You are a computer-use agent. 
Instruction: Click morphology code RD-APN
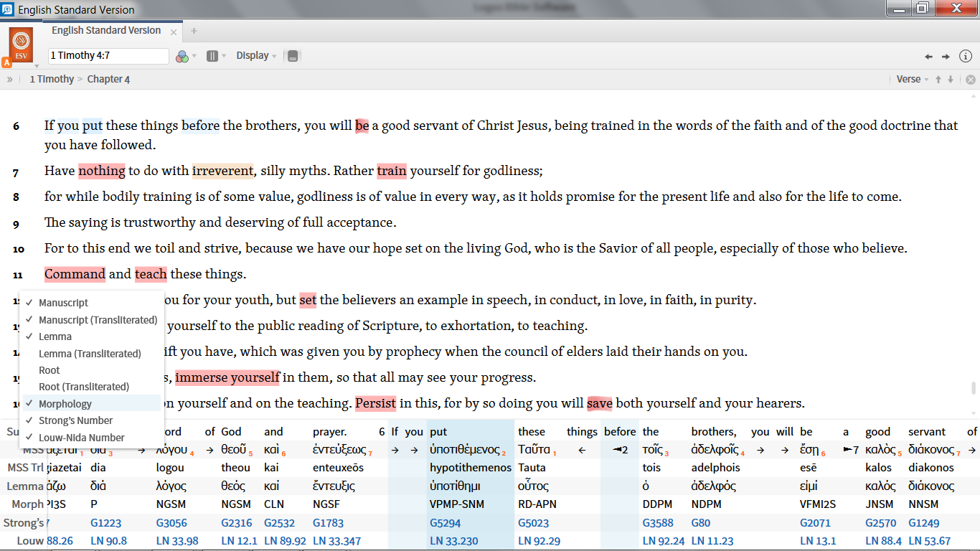coord(538,504)
